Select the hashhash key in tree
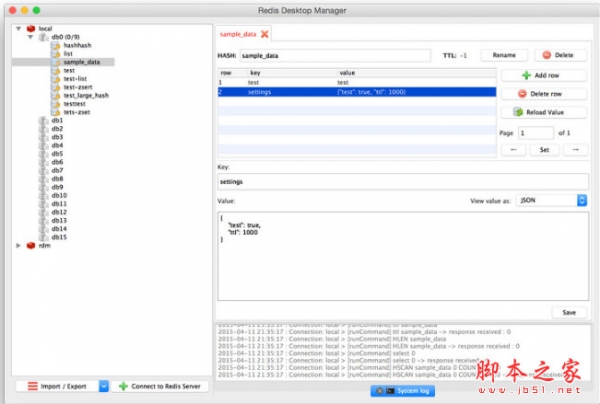Viewport: 600px width, 404px height. point(77,46)
